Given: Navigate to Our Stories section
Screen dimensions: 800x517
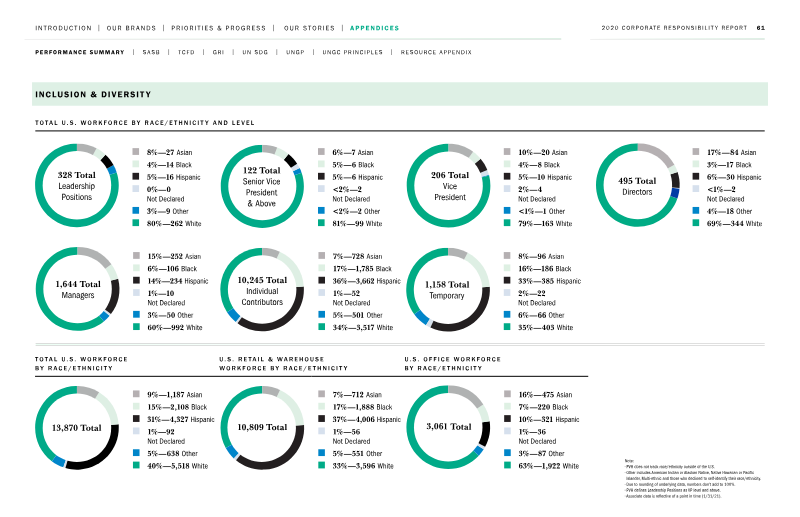Looking at the screenshot, I should (309, 28).
